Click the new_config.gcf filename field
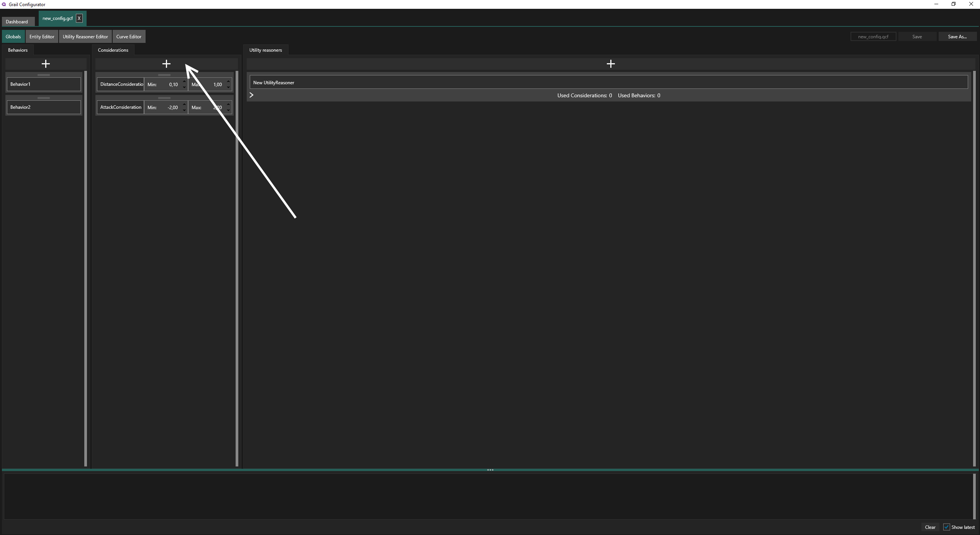 (873, 36)
